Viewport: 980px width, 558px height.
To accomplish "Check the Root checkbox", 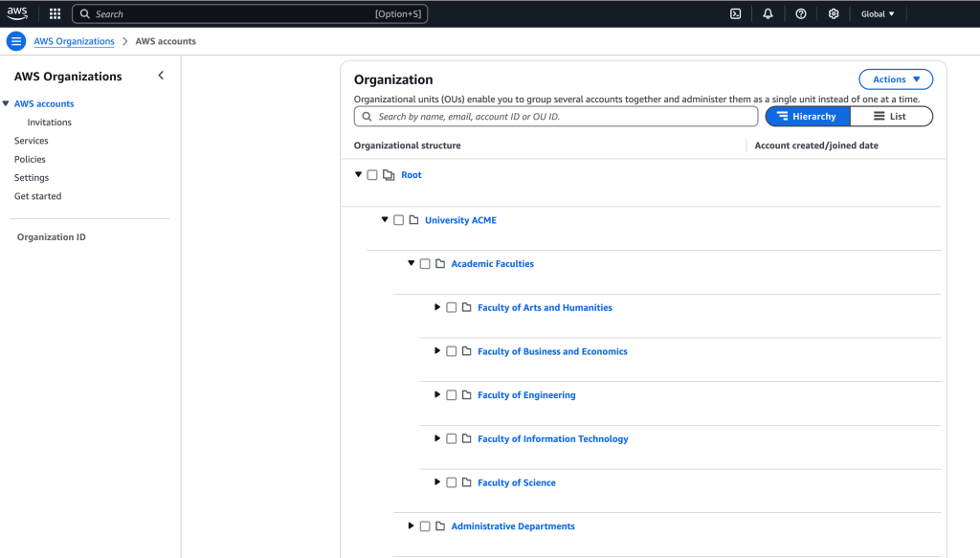I will [x=372, y=175].
